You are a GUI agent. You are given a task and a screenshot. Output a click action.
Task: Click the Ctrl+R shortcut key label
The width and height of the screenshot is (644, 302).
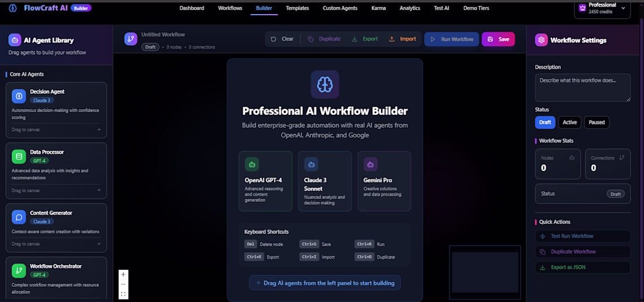coord(364,244)
